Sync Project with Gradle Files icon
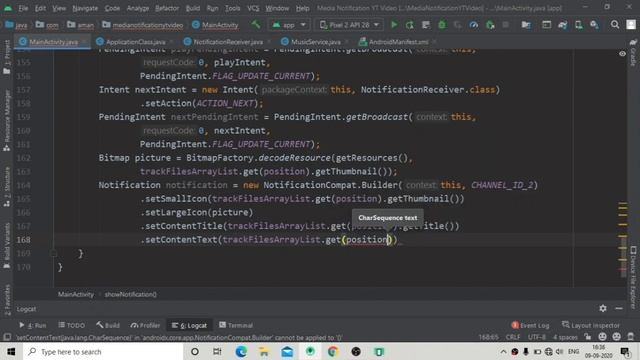 (562, 25)
